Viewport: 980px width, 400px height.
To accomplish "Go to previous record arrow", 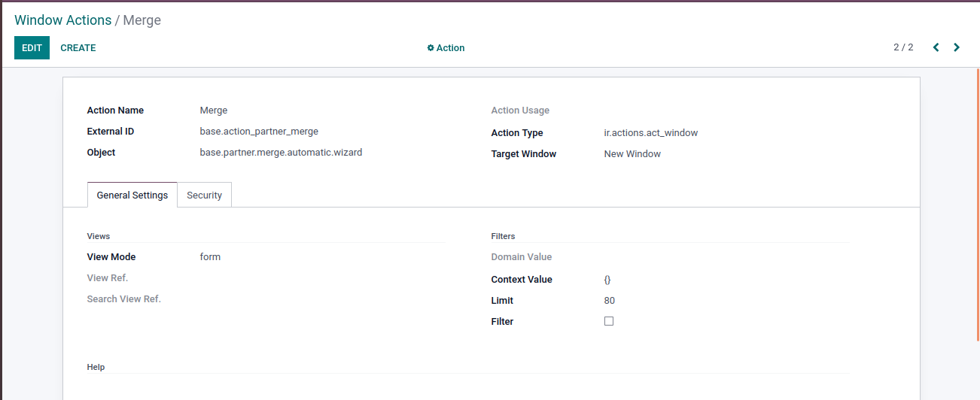I will (936, 47).
